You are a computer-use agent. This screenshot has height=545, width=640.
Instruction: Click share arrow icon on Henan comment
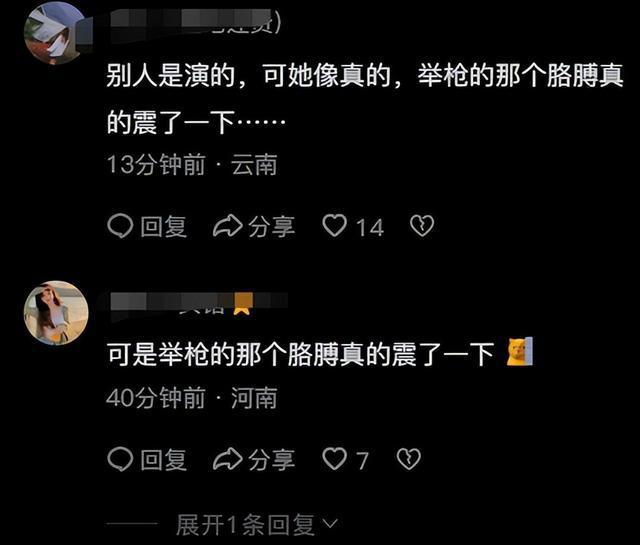coord(228,458)
